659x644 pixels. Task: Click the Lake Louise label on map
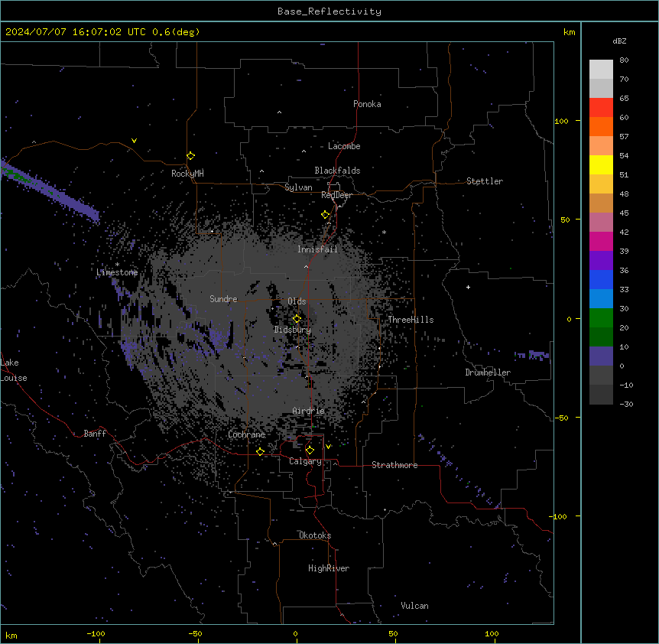tap(14, 370)
